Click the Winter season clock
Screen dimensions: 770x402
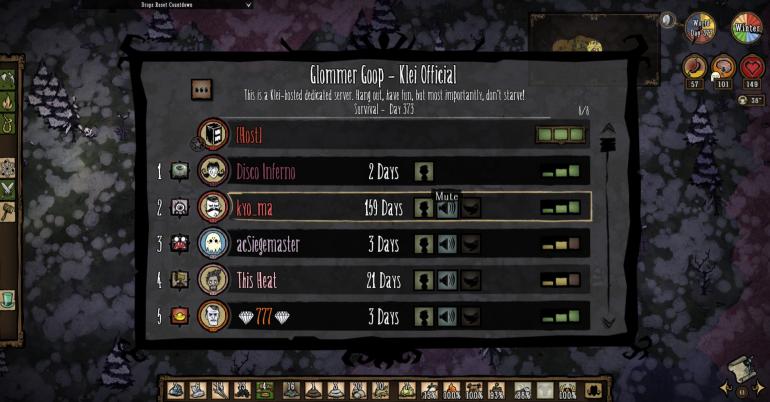tap(747, 28)
